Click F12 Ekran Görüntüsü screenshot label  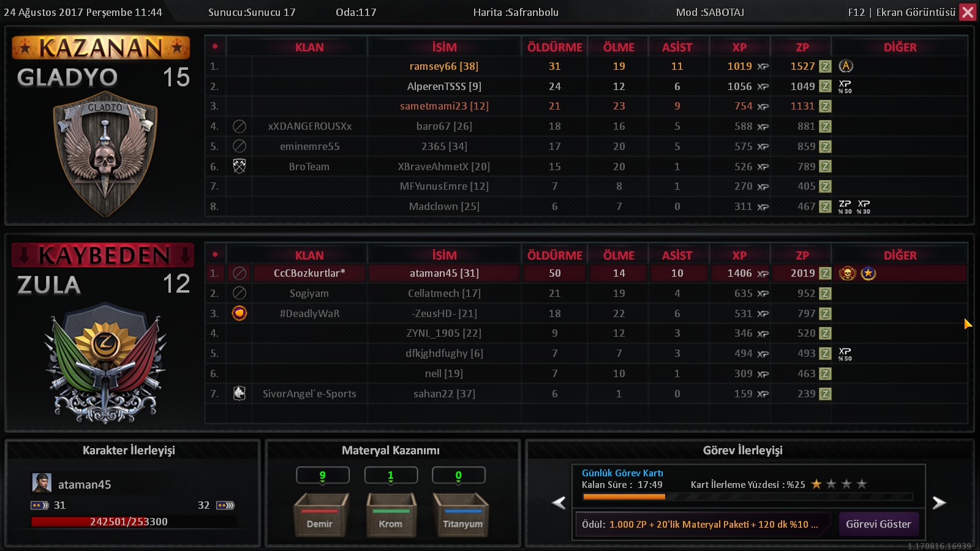902,12
